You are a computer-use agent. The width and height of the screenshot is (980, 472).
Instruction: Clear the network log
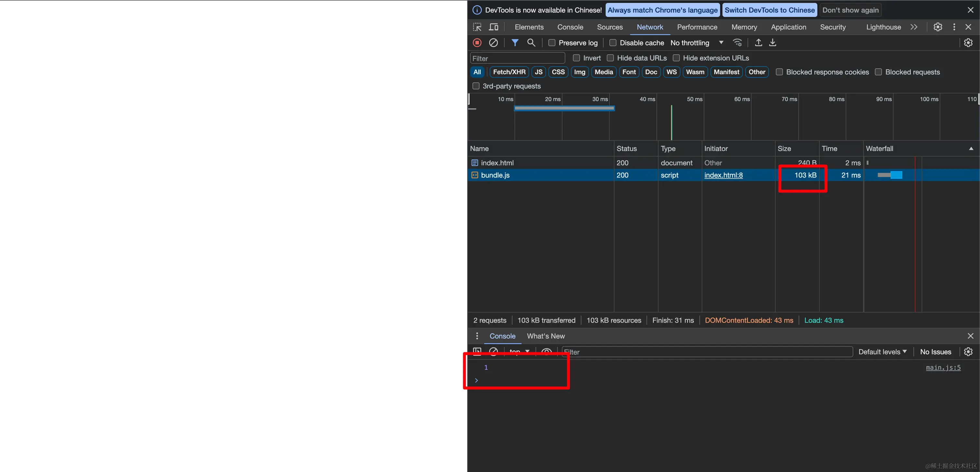494,43
